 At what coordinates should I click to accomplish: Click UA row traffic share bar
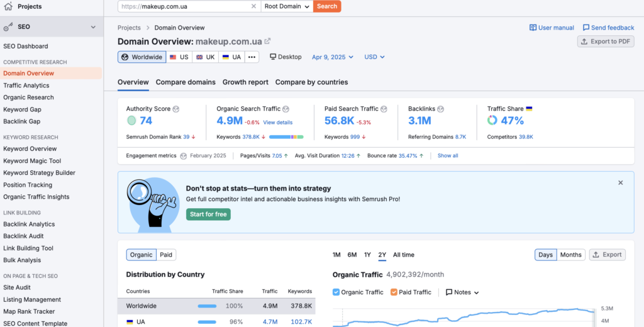tap(207, 322)
